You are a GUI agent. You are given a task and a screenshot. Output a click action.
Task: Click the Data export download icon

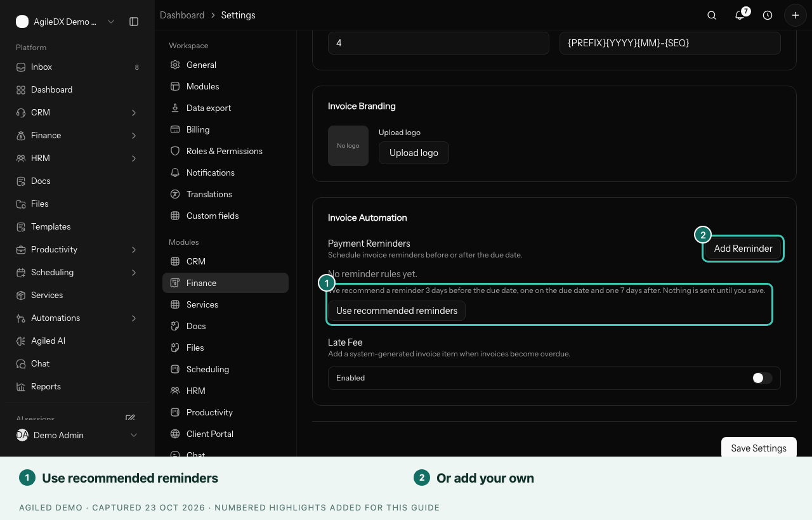tap(175, 108)
